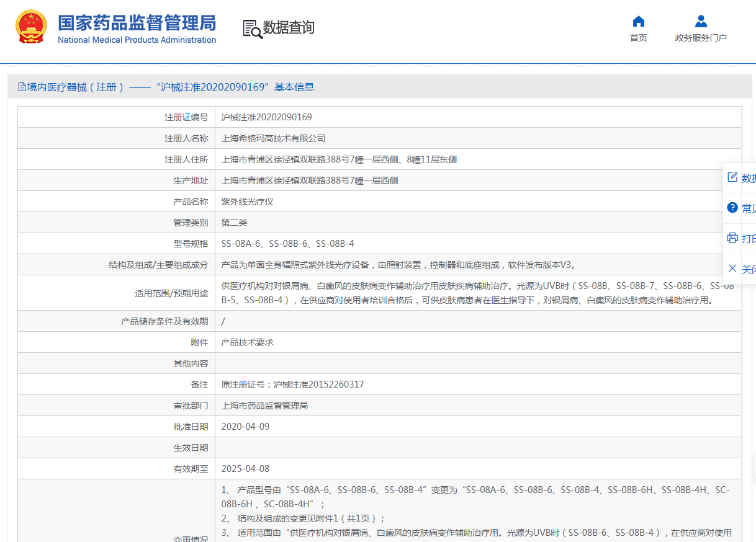Select 适用范围 description paragraph
This screenshot has width=756, height=542.
coord(478,293)
